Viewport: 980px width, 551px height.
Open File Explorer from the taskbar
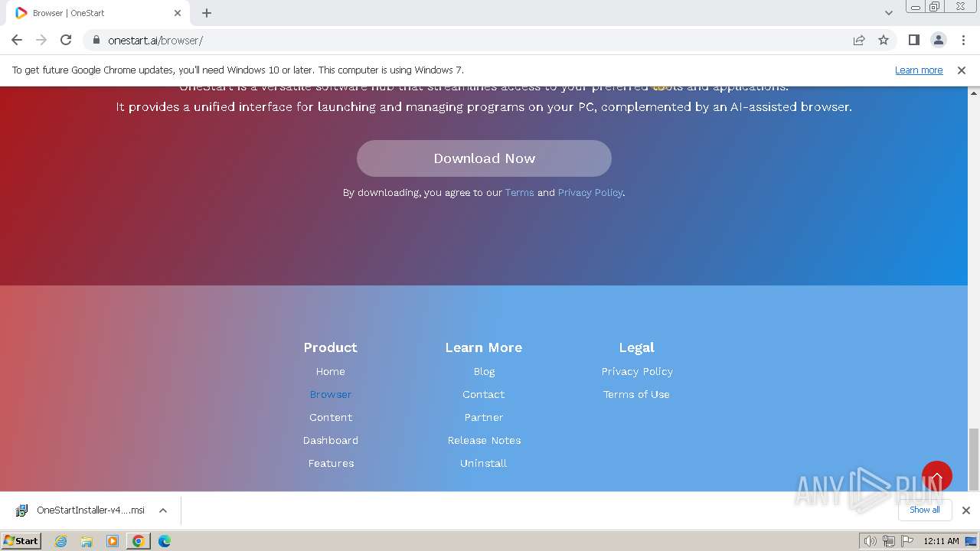[x=87, y=541]
